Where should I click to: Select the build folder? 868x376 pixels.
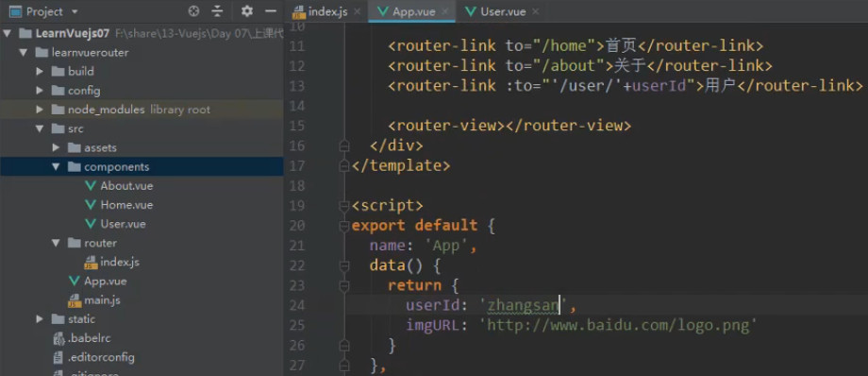80,72
